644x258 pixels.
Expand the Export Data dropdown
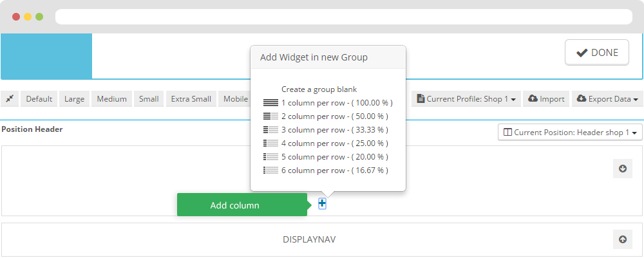608,99
